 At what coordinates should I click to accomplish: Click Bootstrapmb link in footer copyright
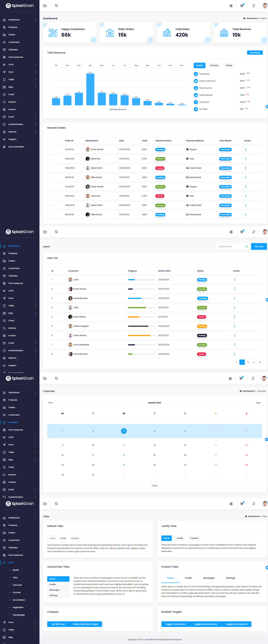click(176, 640)
